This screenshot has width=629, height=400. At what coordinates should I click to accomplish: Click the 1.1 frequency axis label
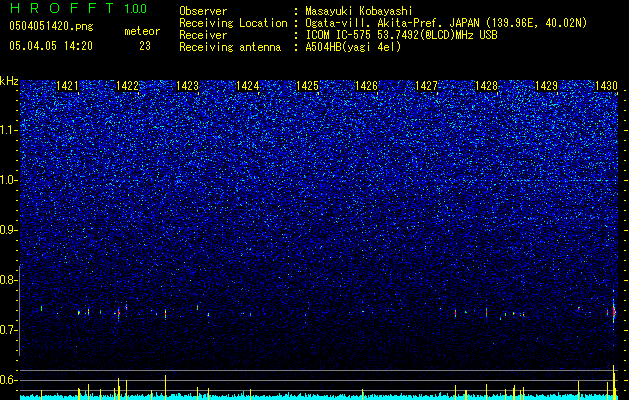point(9,130)
